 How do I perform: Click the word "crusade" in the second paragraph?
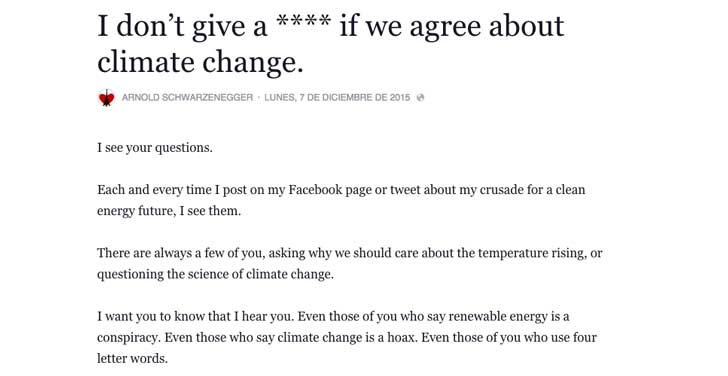(x=500, y=190)
